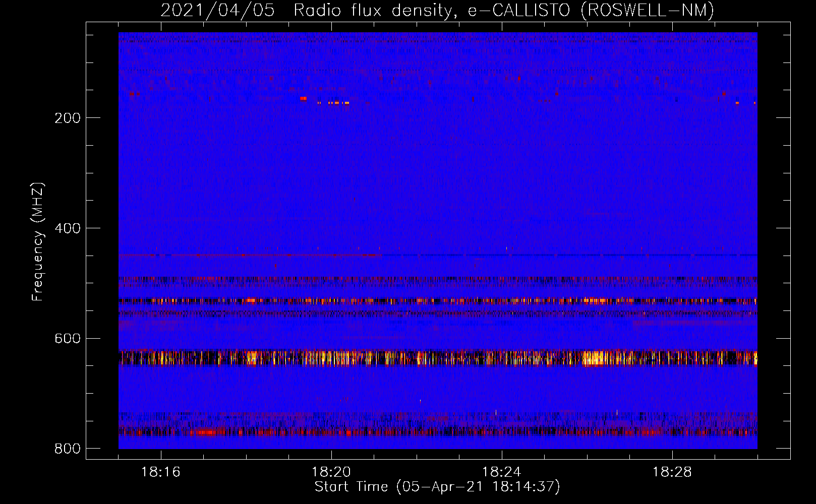The height and width of the screenshot is (504, 816).
Task: Click the 800 frequency tick label
Action: click(x=68, y=449)
